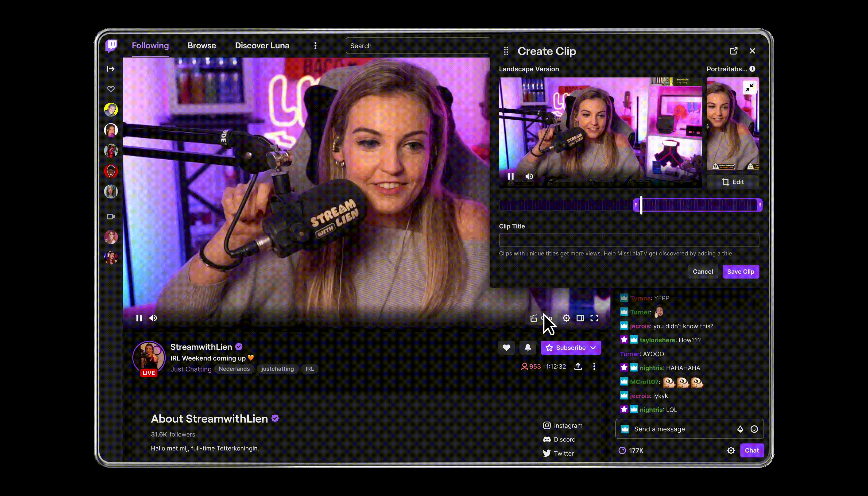Open the main player settings gear

tap(566, 318)
